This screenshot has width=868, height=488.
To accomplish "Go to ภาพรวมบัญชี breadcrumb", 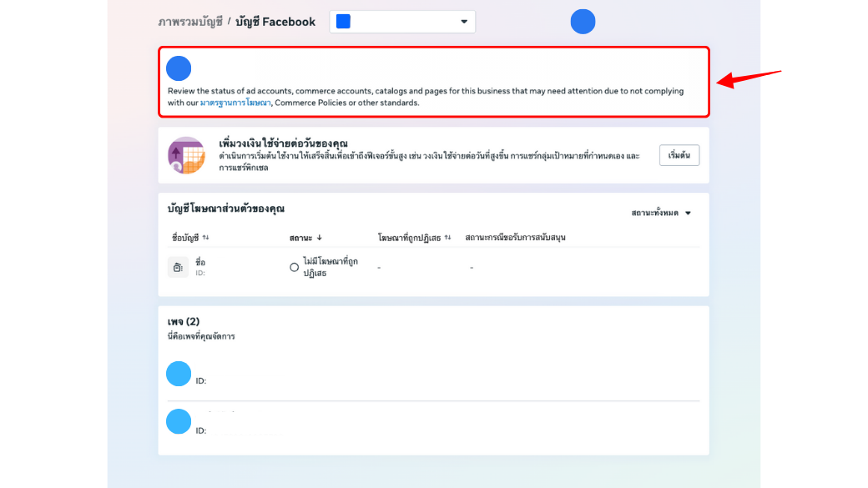I will pos(190,22).
